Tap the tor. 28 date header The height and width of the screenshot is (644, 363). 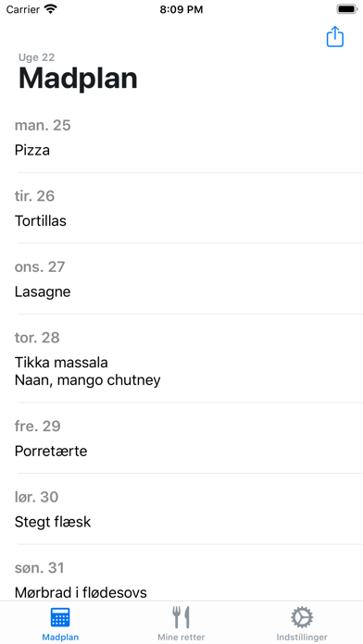tap(37, 338)
